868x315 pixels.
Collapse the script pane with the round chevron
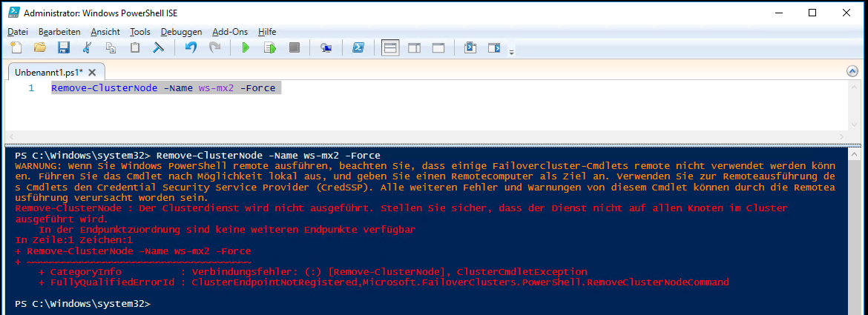(852, 70)
